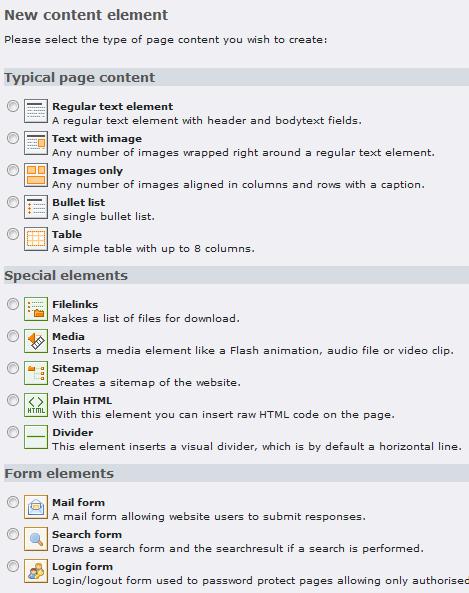This screenshot has width=469, height=593.
Task: Click the Media element icon
Action: tap(36, 341)
